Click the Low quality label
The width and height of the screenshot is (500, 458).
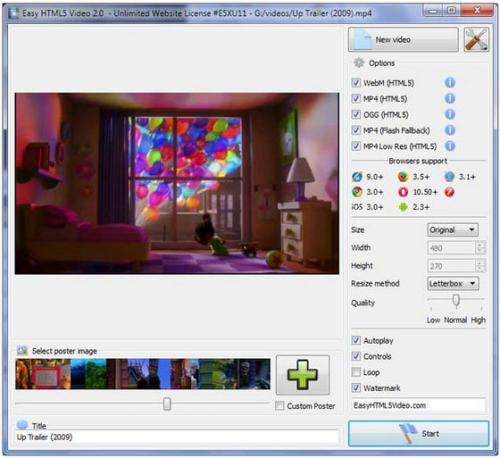click(433, 320)
